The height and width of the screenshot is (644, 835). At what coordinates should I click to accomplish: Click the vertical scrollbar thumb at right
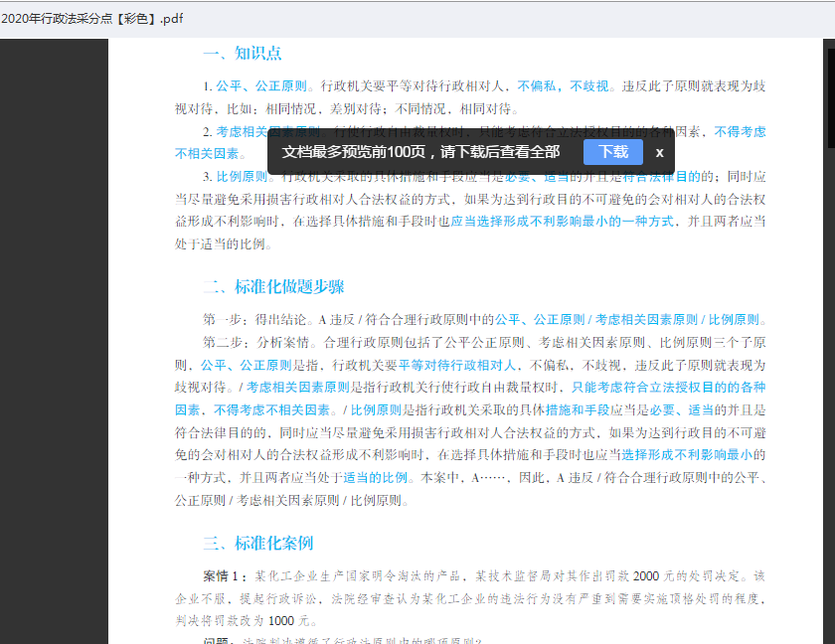click(831, 98)
